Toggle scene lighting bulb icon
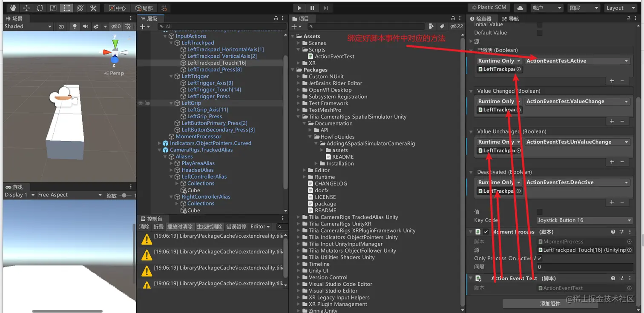The image size is (644, 313). (x=75, y=26)
